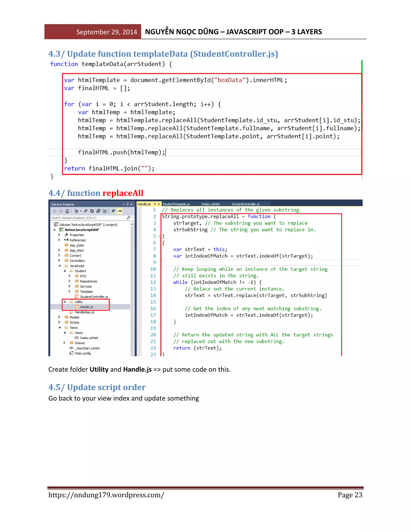This screenshot has width=411, height=532.
Task: Collapse the Utility folder node
Action: point(65,302)
